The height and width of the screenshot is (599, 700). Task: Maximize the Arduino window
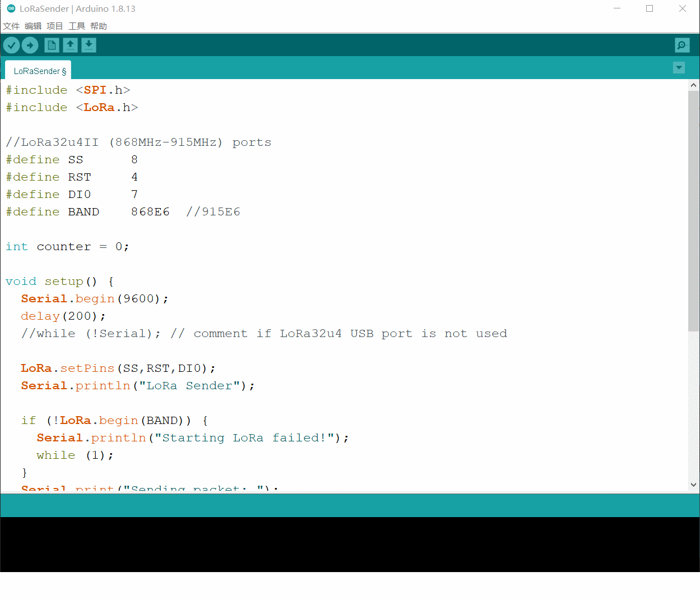[x=650, y=8]
